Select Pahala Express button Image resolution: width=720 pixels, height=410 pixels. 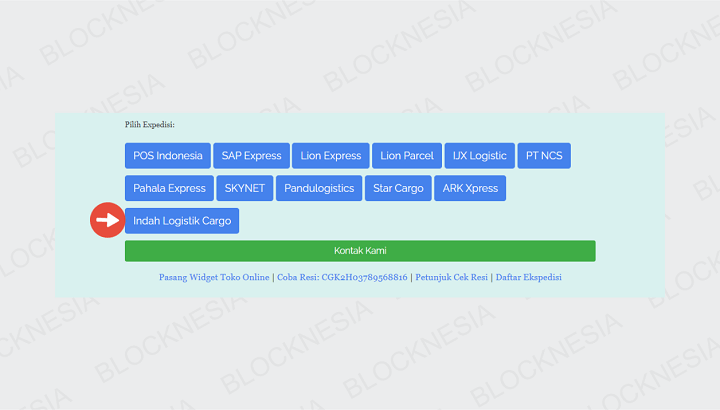pyautogui.click(x=169, y=188)
